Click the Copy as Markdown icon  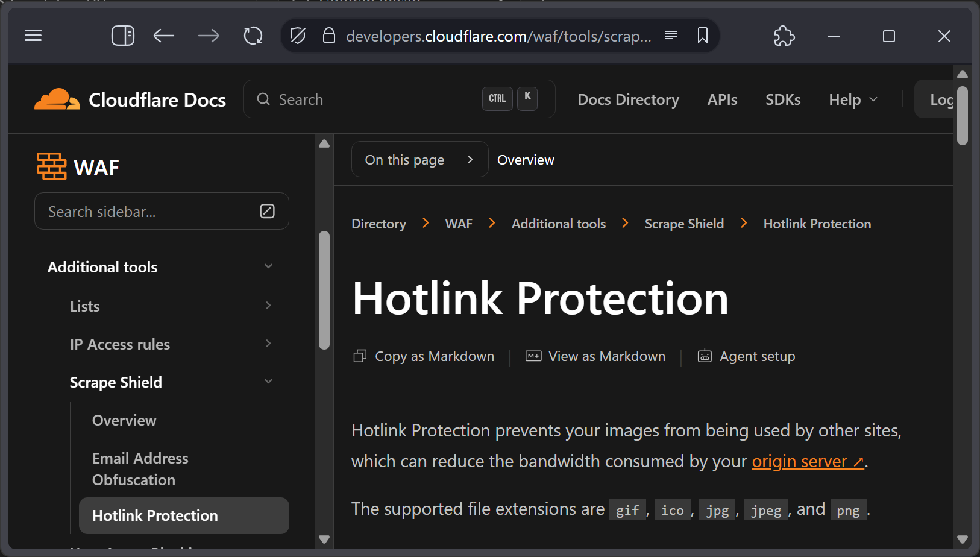[360, 356]
